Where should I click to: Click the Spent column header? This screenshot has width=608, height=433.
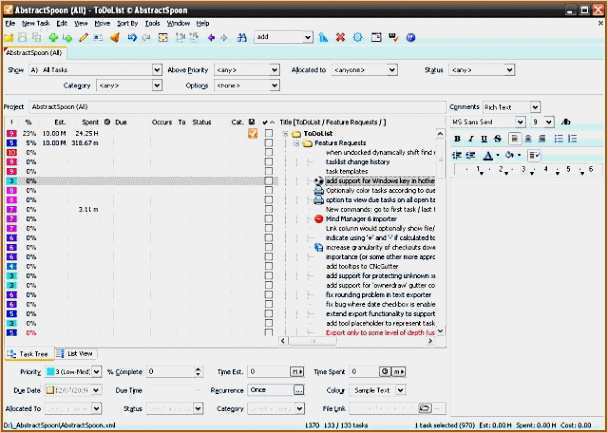click(90, 122)
